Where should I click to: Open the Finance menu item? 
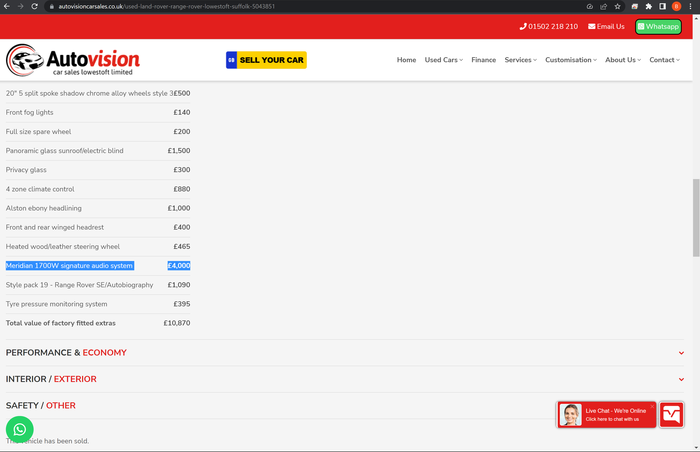(x=483, y=60)
